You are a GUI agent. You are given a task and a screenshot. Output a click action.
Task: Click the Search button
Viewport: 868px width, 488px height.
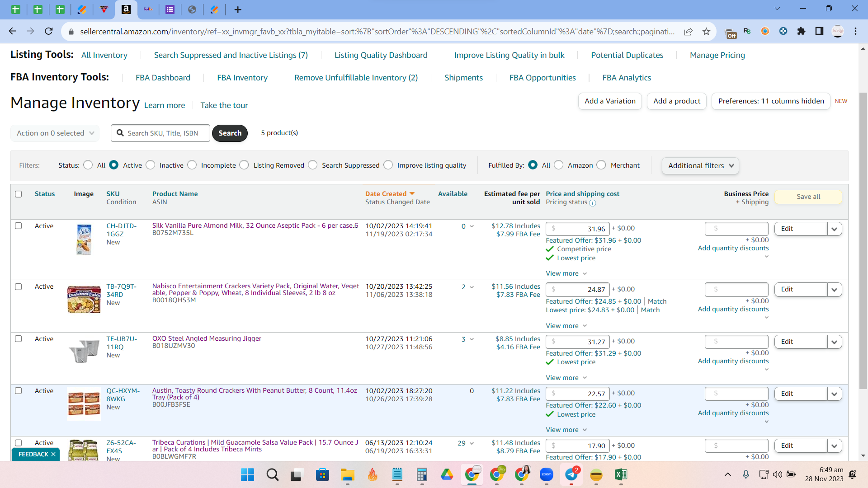tap(230, 133)
